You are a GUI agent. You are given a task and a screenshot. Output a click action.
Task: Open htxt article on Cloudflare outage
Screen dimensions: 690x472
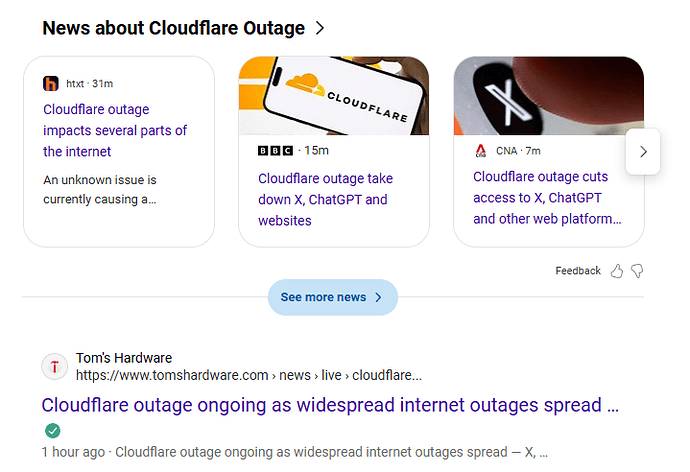115,130
